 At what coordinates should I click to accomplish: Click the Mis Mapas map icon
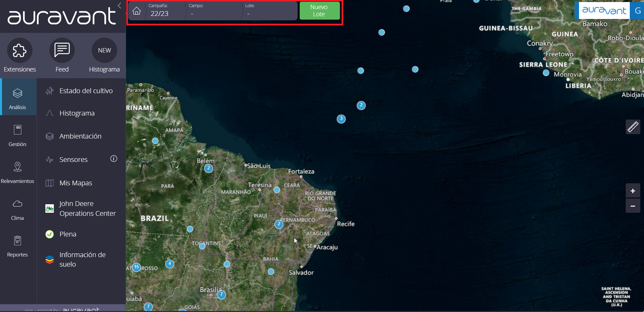coord(50,183)
